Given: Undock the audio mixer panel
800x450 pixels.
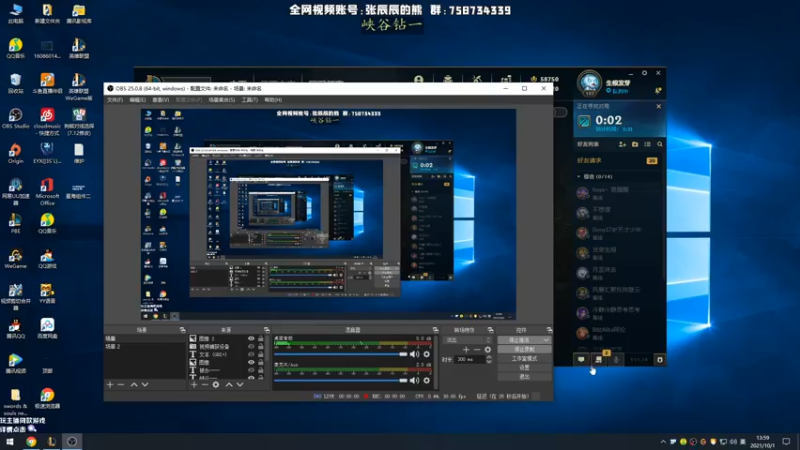Looking at the screenshot, I should (435, 330).
